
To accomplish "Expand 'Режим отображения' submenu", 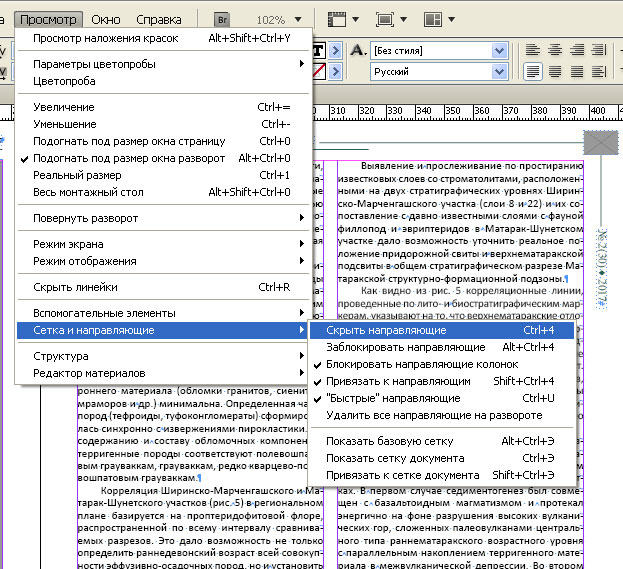I will click(x=163, y=261).
